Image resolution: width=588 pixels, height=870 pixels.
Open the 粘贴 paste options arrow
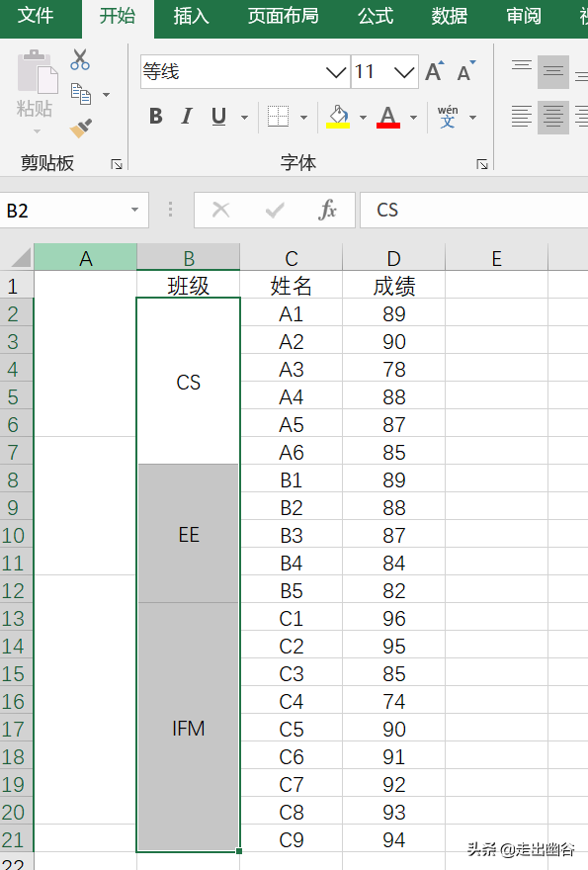pos(38,131)
